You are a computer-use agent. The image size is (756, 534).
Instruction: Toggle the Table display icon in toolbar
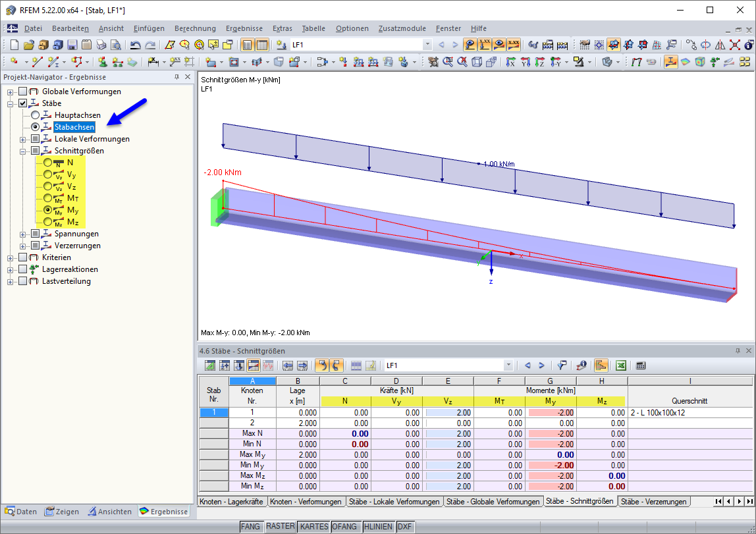(262, 45)
